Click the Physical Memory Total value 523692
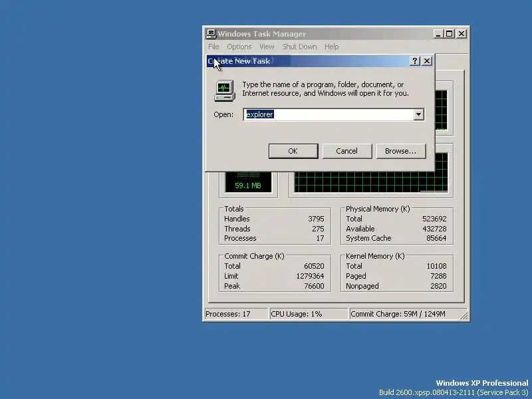Image resolution: width=532 pixels, height=399 pixels. pyautogui.click(x=434, y=219)
